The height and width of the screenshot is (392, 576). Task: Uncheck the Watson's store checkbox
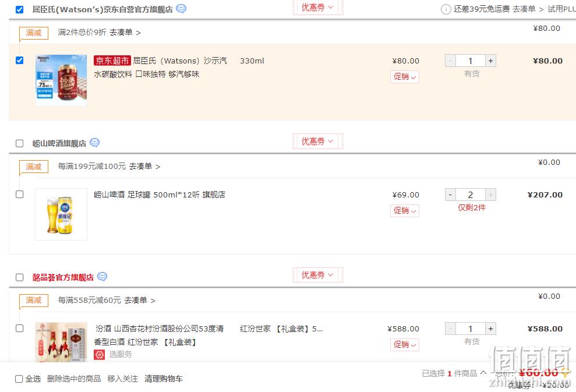(20, 9)
